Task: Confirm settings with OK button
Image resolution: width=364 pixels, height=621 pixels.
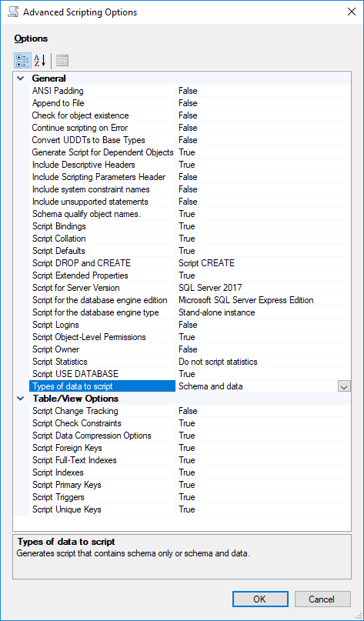Action: coord(260,599)
